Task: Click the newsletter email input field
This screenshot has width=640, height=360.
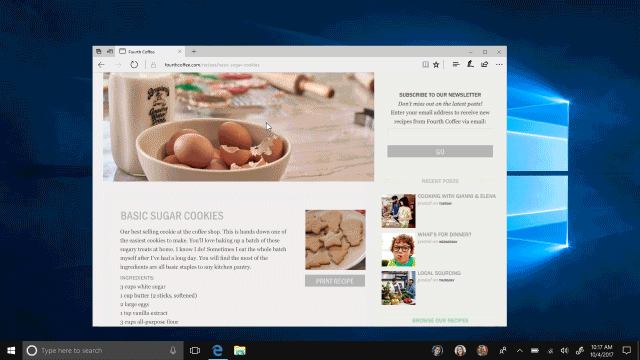Action: [x=440, y=134]
